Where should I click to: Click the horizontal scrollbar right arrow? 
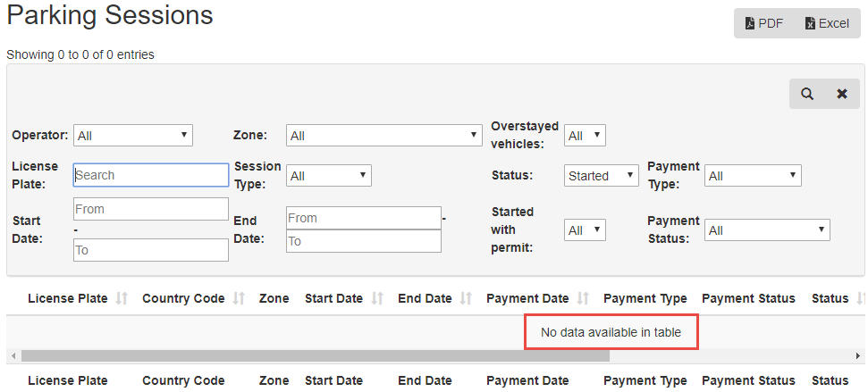coord(858,356)
